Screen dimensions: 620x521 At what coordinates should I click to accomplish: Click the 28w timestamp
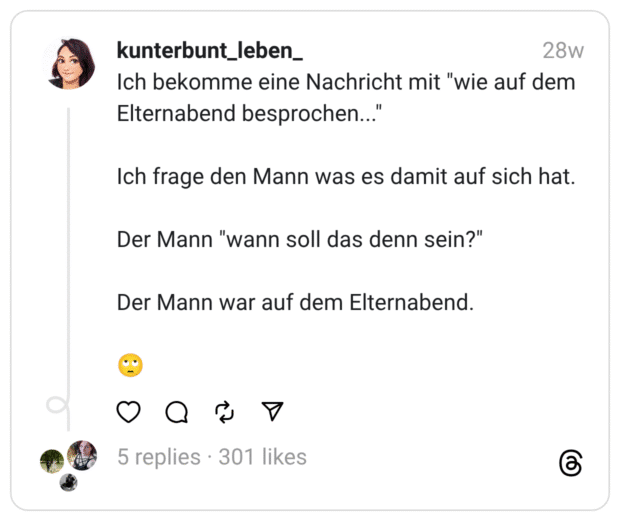pos(563,50)
